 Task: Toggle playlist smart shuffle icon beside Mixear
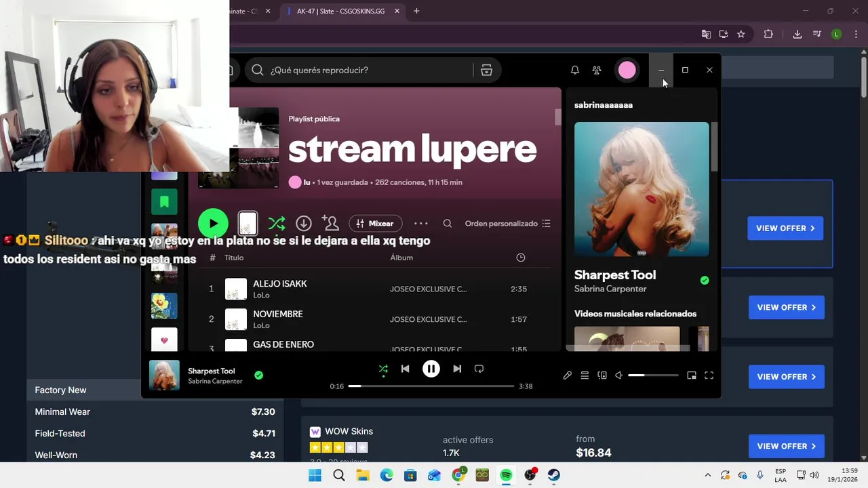coord(277,224)
